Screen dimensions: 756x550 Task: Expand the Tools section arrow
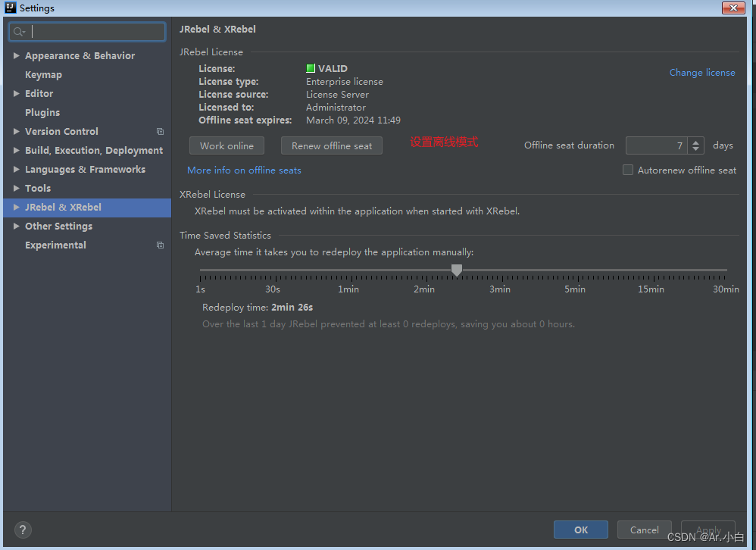point(17,188)
